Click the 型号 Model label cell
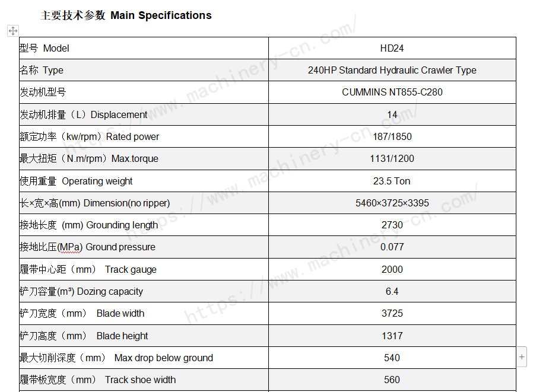Image resolution: width=533 pixels, height=392 pixels. pos(144,48)
